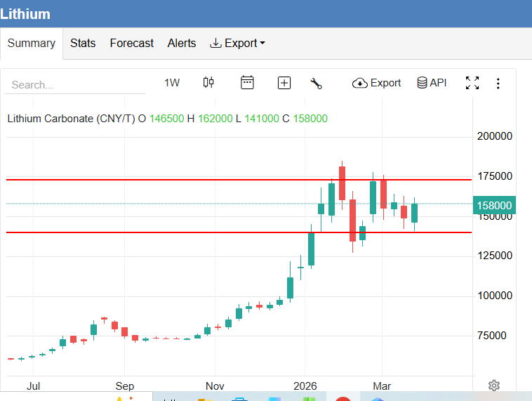Click the upper red resistance line
This screenshot has width=532, height=401.
click(x=175, y=180)
